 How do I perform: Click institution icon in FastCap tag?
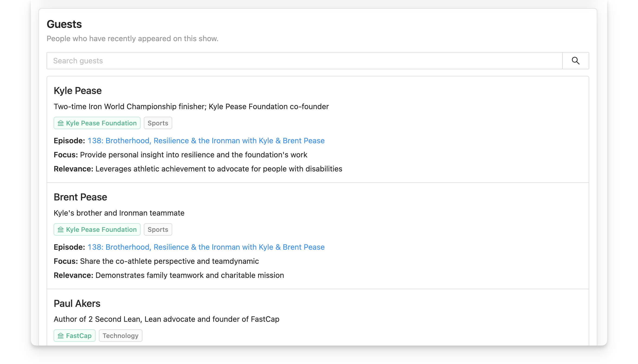(x=61, y=336)
